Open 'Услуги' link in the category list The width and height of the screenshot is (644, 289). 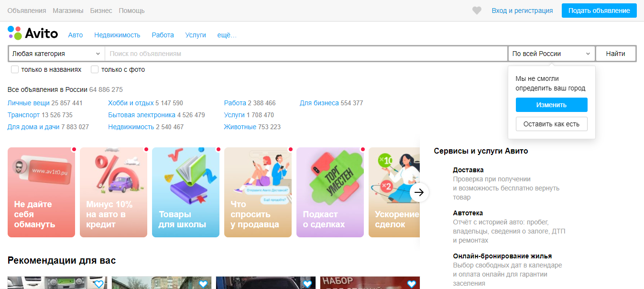pos(234,115)
